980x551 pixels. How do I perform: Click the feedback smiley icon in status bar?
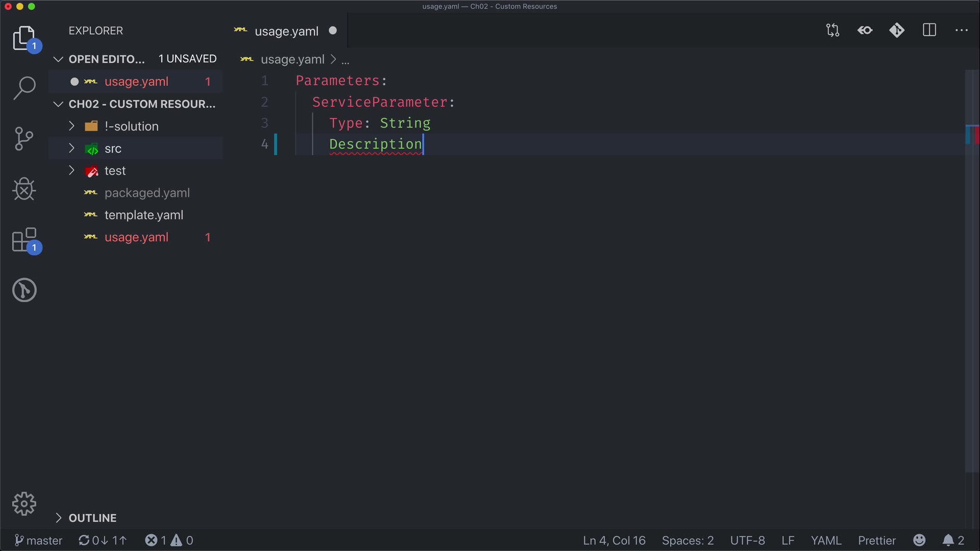tap(919, 540)
